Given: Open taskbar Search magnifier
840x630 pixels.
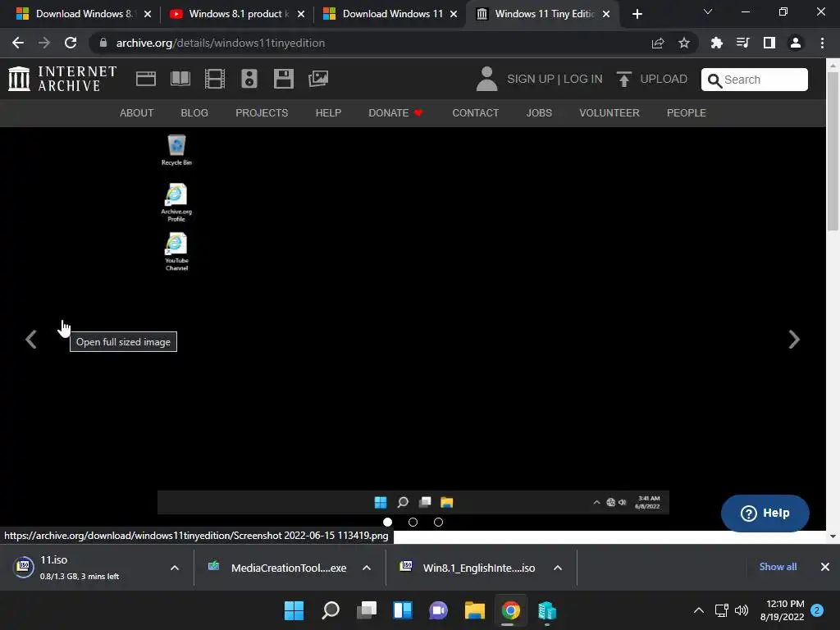Looking at the screenshot, I should 331,610.
